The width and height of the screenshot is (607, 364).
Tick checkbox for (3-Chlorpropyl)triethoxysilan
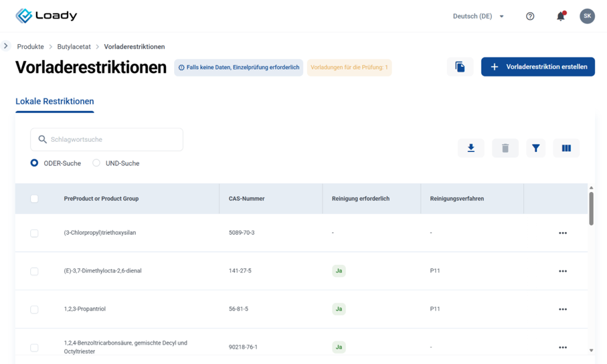(34, 233)
